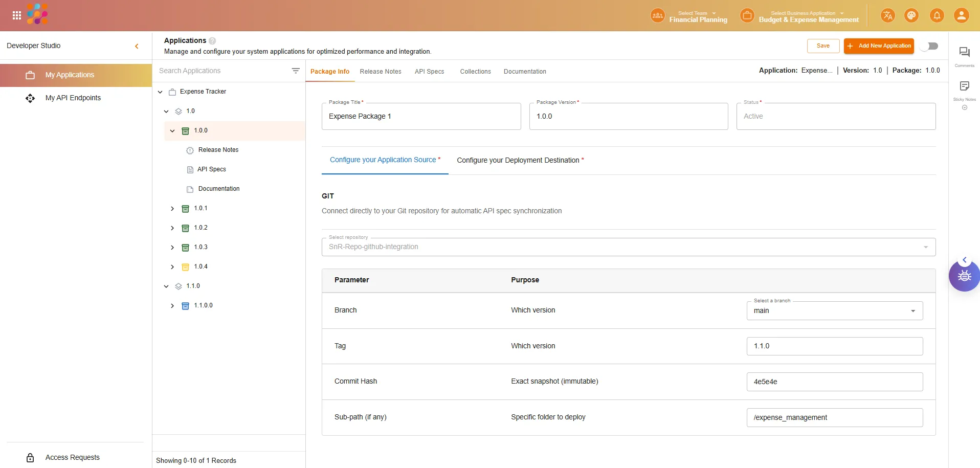Click the user profile avatar icon
This screenshot has width=980, height=468.
(961, 15)
